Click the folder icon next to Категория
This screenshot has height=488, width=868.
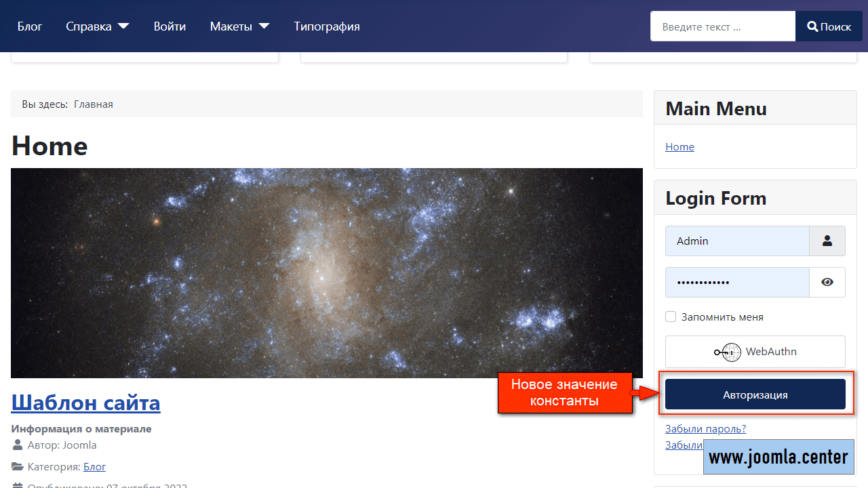[x=18, y=467]
